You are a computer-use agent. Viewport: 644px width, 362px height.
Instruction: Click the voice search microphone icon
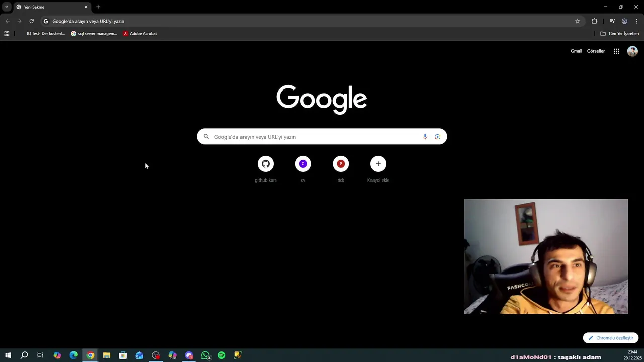[x=425, y=137]
